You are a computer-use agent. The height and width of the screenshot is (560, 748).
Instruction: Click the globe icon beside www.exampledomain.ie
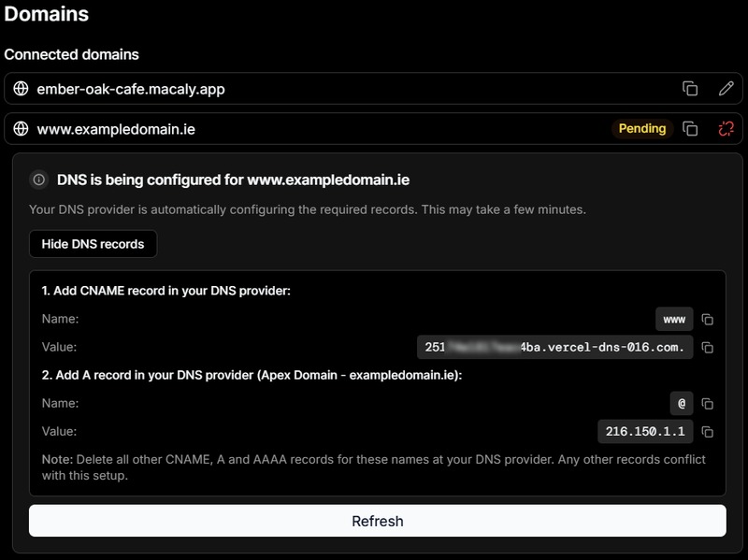(21, 129)
